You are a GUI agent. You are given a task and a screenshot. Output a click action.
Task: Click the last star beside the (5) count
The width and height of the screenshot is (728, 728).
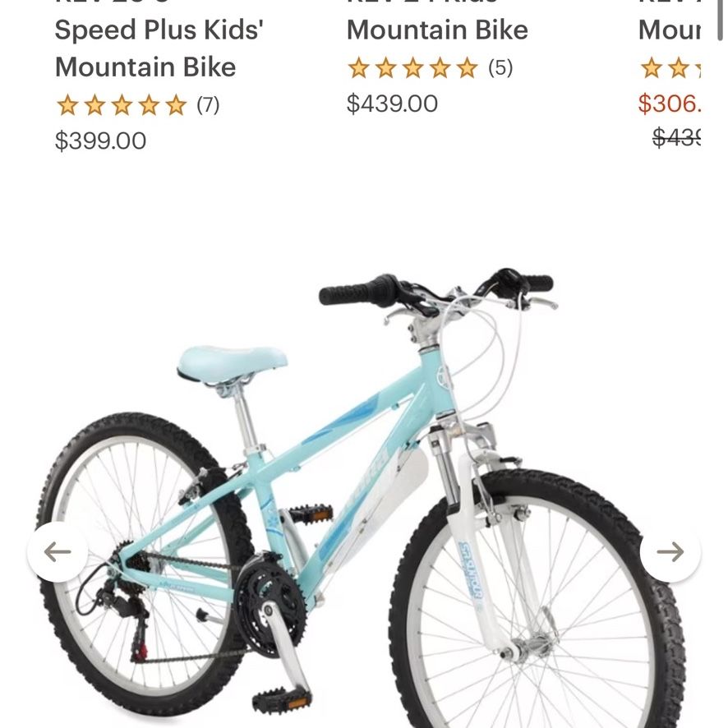pos(467,68)
